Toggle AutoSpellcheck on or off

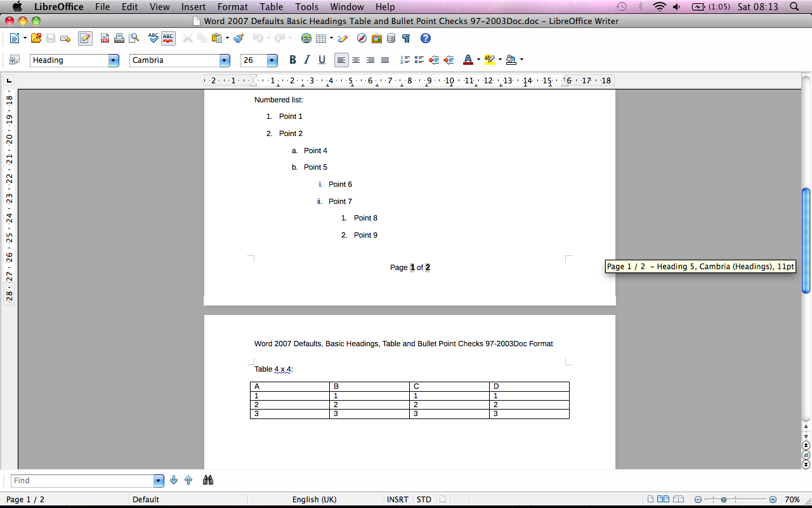point(168,38)
